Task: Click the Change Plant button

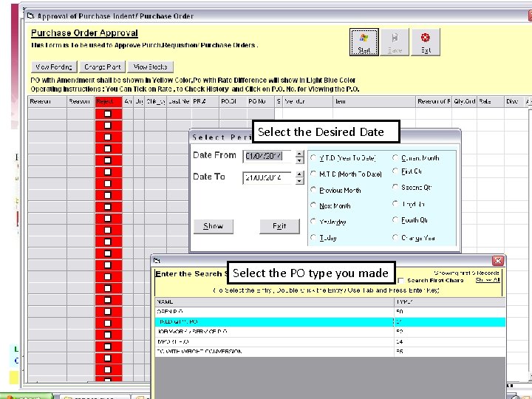Action: click(103, 66)
